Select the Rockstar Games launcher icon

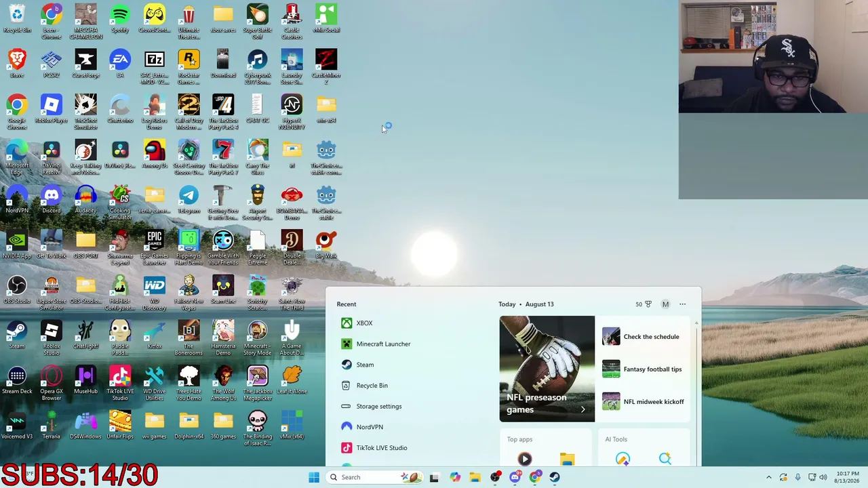tap(189, 67)
